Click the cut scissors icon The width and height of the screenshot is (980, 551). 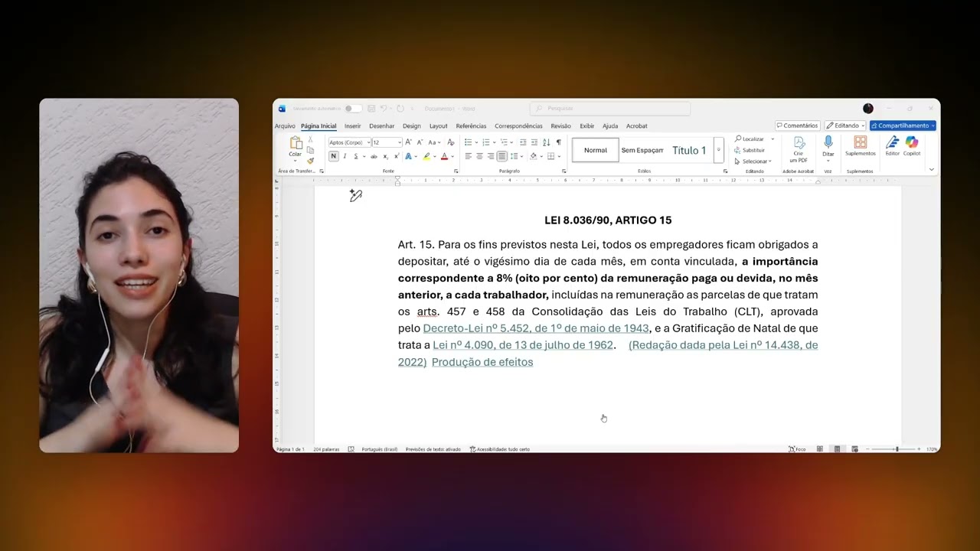(310, 139)
